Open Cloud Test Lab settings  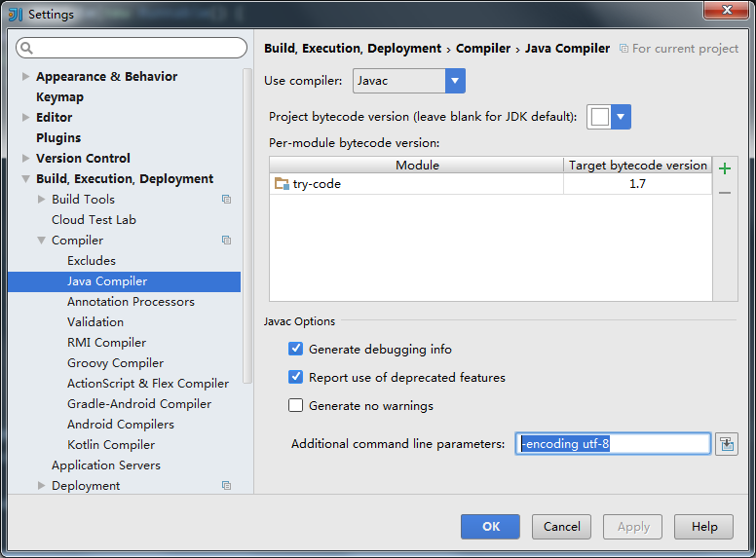pyautogui.click(x=94, y=220)
